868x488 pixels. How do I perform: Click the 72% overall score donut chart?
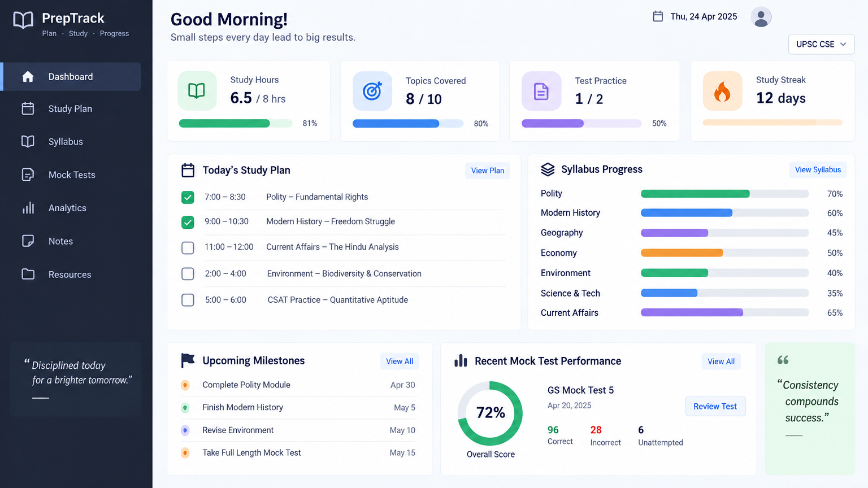click(490, 413)
